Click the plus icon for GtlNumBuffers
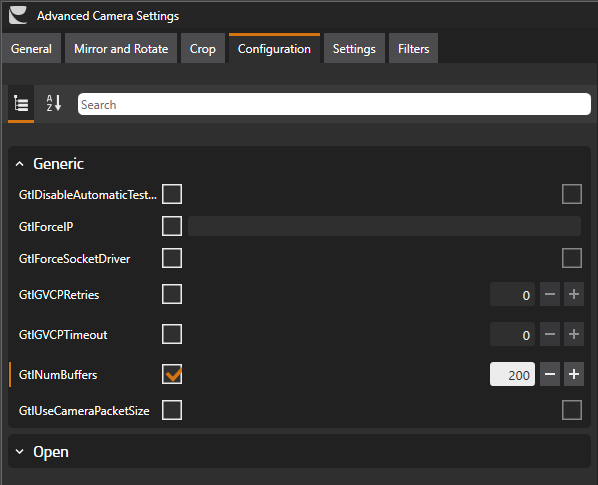This screenshot has width=598, height=485. [x=574, y=374]
